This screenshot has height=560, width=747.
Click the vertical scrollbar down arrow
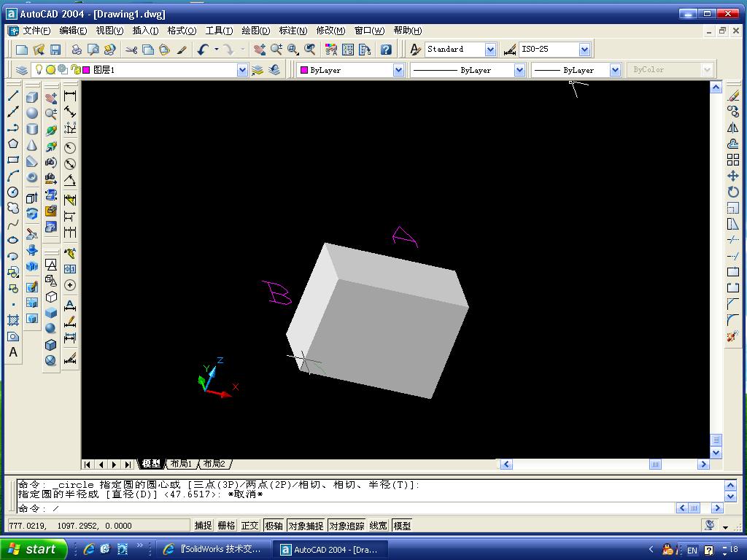click(x=716, y=453)
